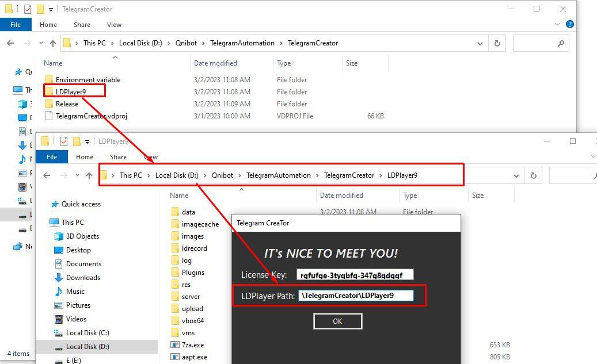597x364 pixels.
Task: Click the search box in TelegramCreator window
Action: click(x=541, y=43)
